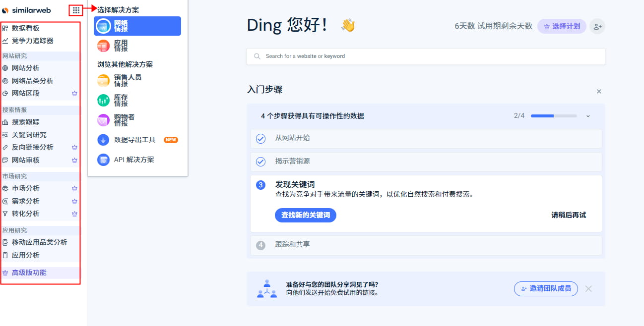Toggle the 揭示营销源 completed step checkmark
The height and width of the screenshot is (326, 644).
pos(260,162)
